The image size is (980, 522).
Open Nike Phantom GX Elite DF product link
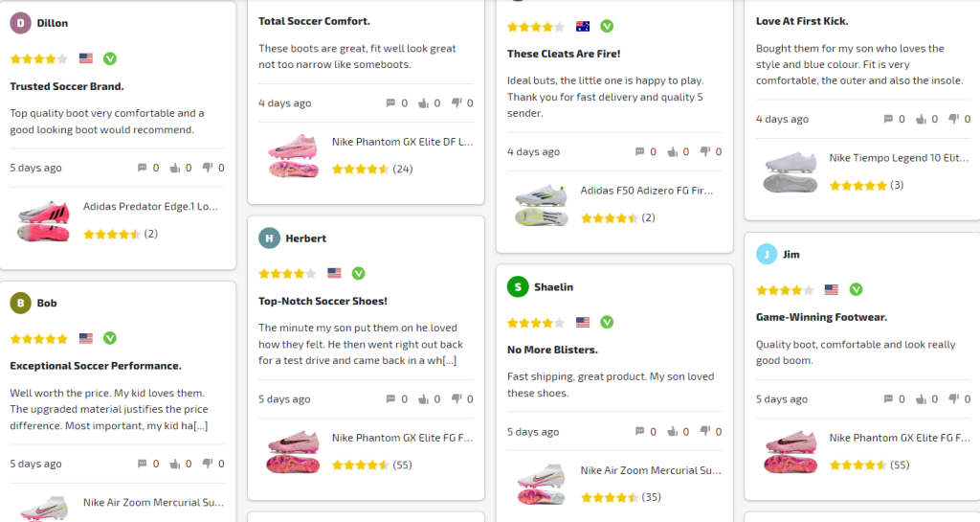(402, 142)
